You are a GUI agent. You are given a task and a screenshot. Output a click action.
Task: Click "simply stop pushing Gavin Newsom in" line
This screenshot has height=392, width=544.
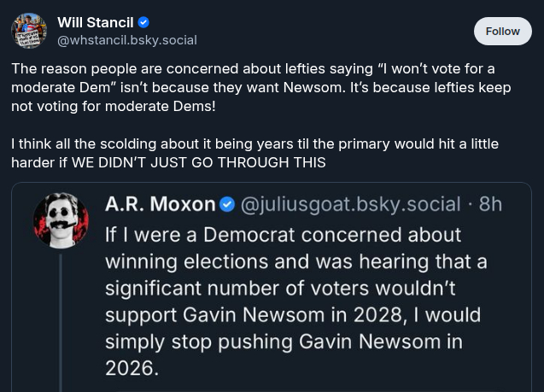[284, 342]
